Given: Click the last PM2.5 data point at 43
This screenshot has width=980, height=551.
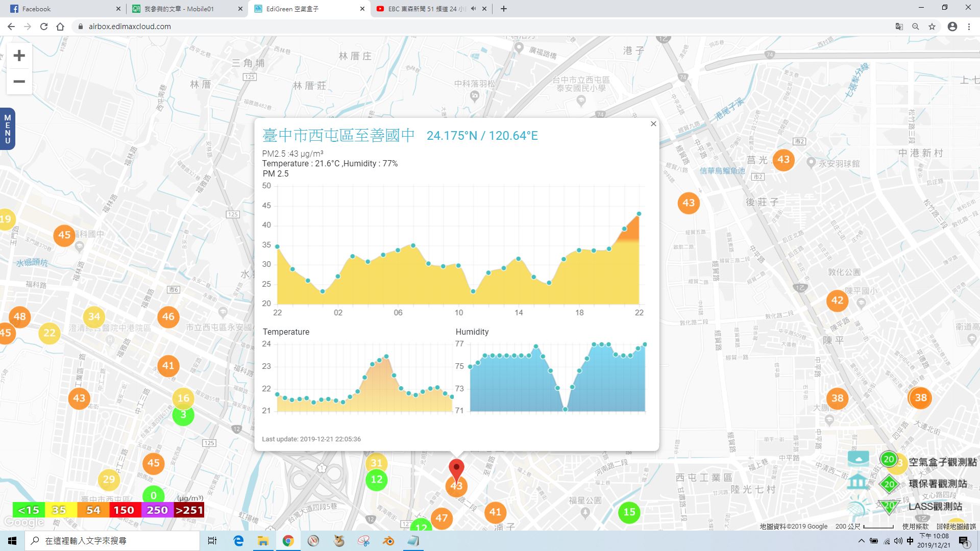Looking at the screenshot, I should tap(639, 214).
